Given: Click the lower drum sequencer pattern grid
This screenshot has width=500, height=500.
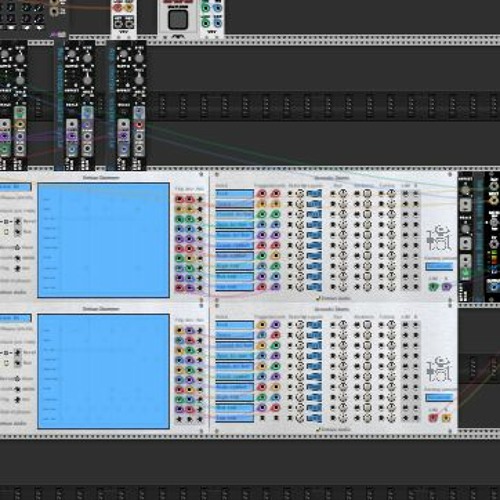Looking at the screenshot, I should [x=103, y=371].
